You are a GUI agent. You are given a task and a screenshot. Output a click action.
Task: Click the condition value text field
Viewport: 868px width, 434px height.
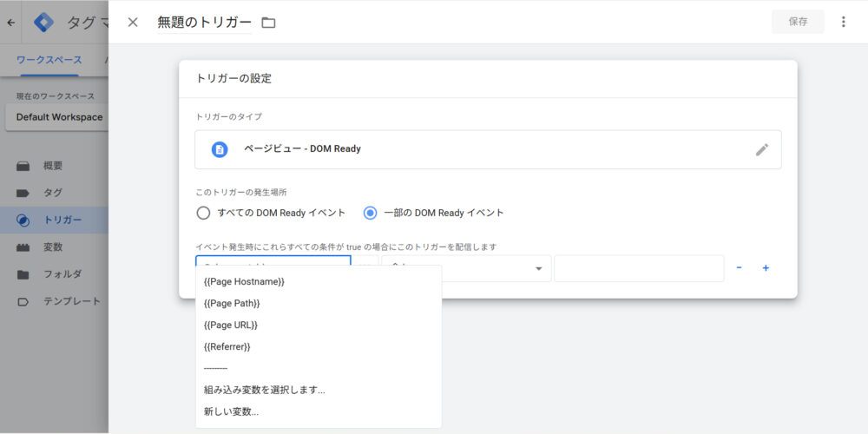(639, 268)
